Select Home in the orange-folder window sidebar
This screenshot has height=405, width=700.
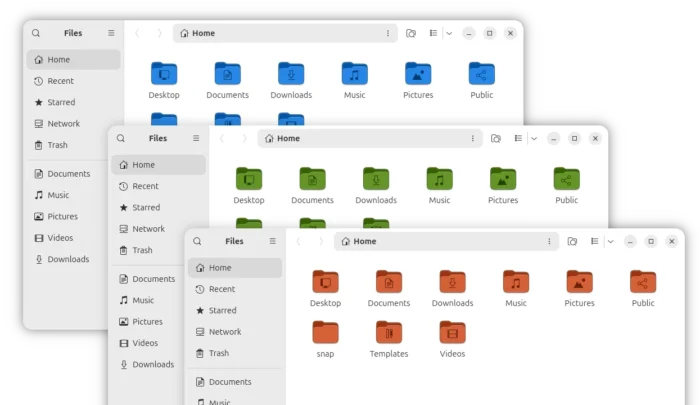pyautogui.click(x=235, y=267)
